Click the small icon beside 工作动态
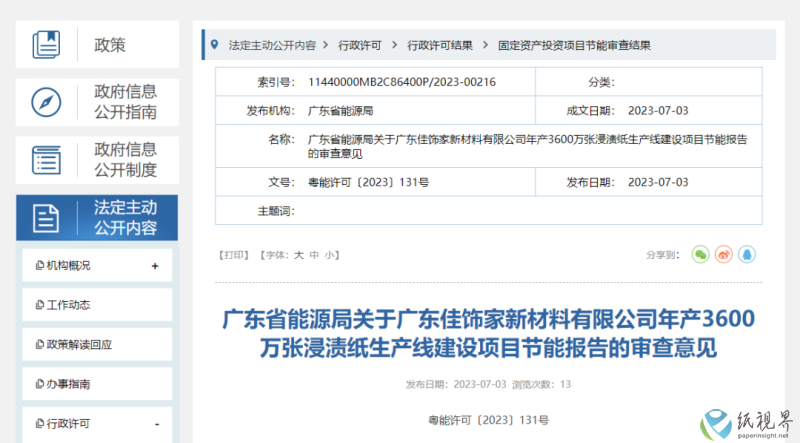The image size is (800, 443). [39, 305]
